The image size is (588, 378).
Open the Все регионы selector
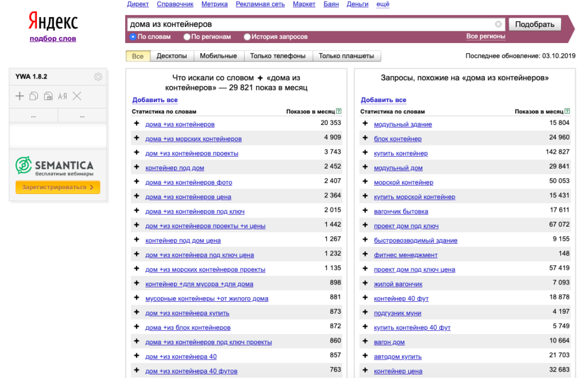point(486,36)
